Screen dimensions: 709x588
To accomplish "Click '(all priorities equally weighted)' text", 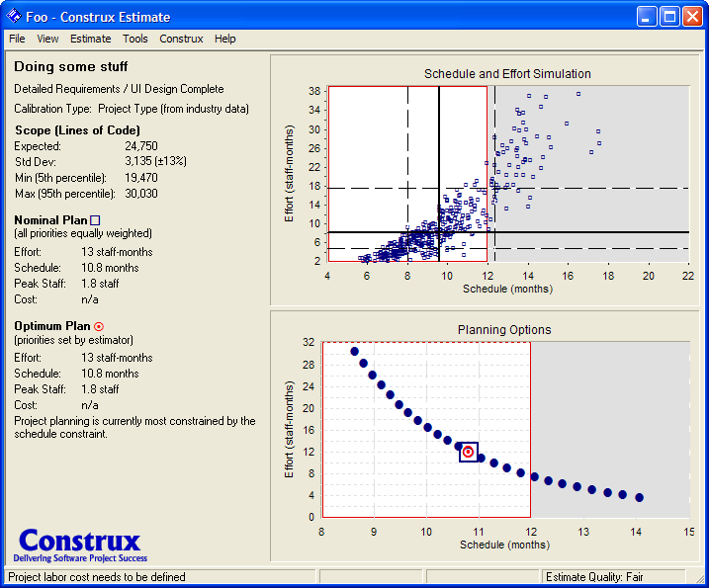I will (83, 233).
